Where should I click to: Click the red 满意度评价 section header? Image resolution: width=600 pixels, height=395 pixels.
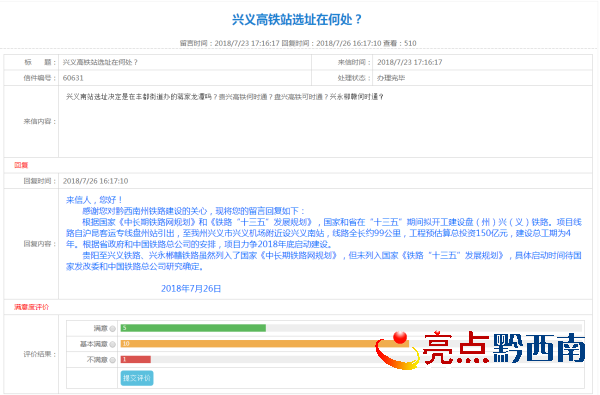pyautogui.click(x=32, y=307)
